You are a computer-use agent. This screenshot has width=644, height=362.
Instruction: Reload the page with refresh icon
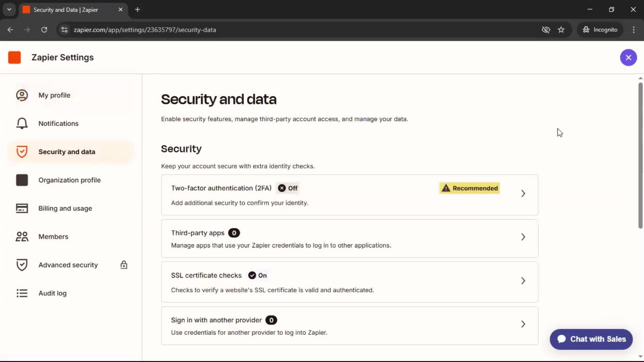coord(44,30)
